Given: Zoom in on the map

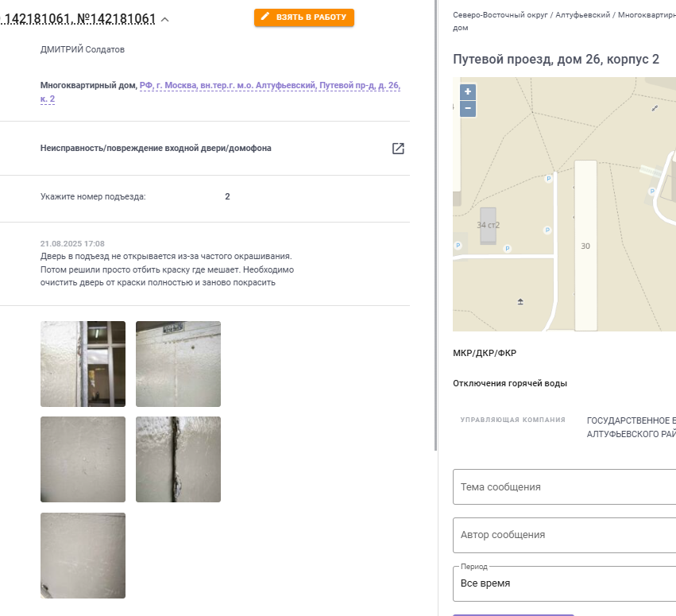Looking at the screenshot, I should tap(468, 92).
